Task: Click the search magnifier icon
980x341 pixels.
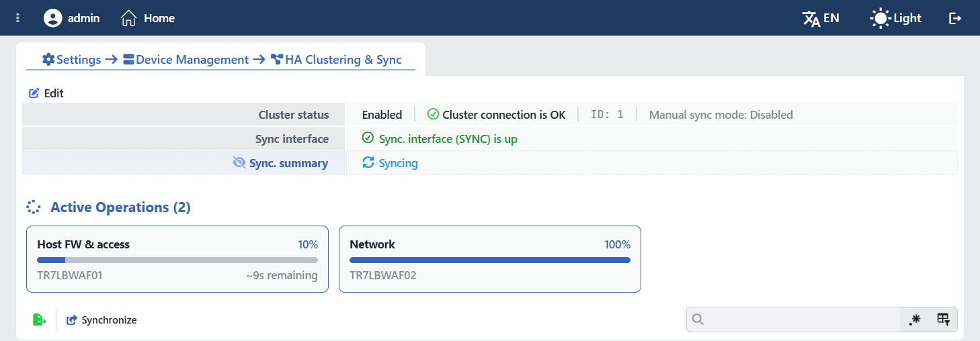Action: pyautogui.click(x=698, y=320)
